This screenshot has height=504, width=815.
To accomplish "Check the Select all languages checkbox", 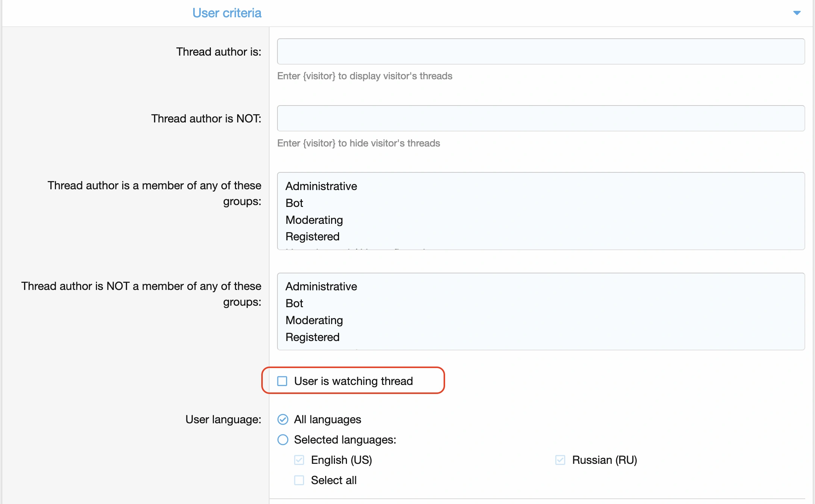I will (299, 480).
